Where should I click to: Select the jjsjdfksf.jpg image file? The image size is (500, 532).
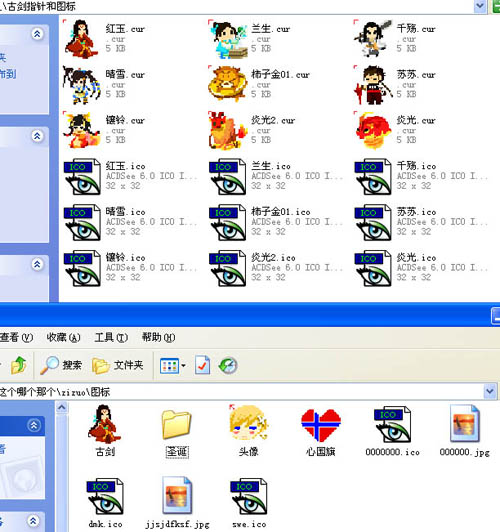177,502
